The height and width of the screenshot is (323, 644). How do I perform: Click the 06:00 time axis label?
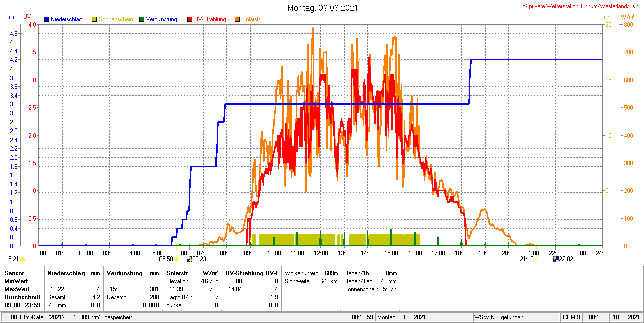(180, 253)
